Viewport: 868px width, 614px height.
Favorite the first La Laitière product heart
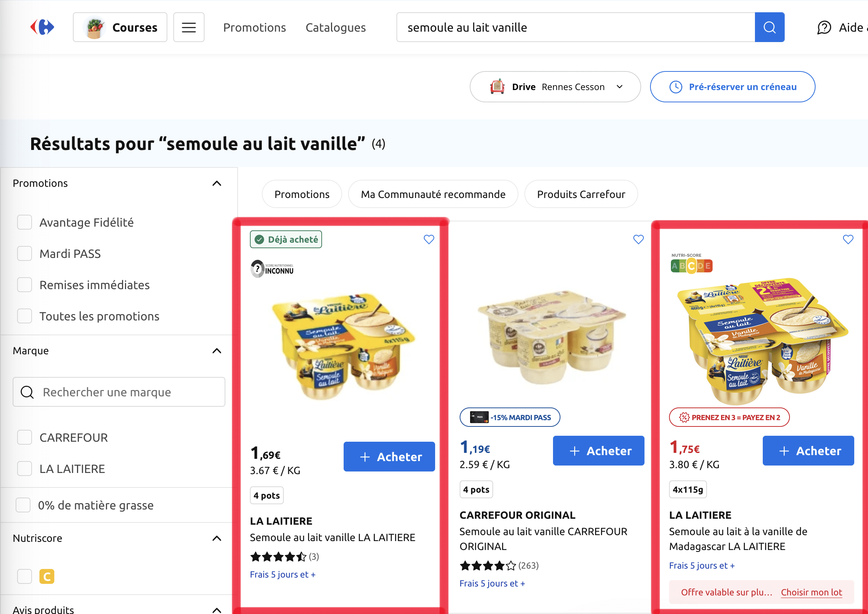click(429, 239)
